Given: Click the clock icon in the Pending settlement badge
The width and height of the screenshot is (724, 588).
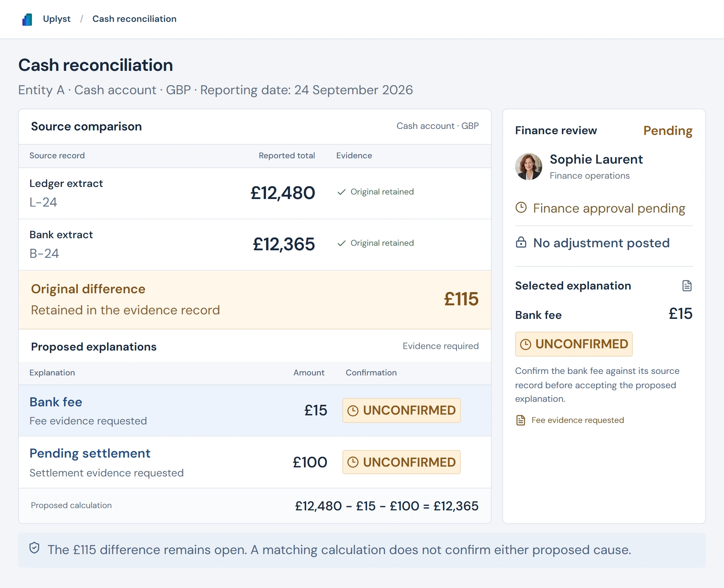Looking at the screenshot, I should pos(353,462).
